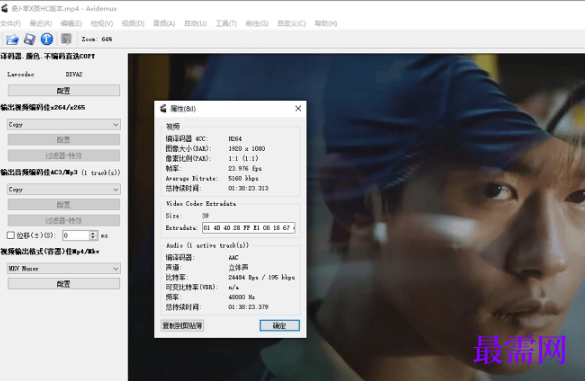
Task: Click the copy to clipboard button in the dialog
Action: pyautogui.click(x=182, y=325)
